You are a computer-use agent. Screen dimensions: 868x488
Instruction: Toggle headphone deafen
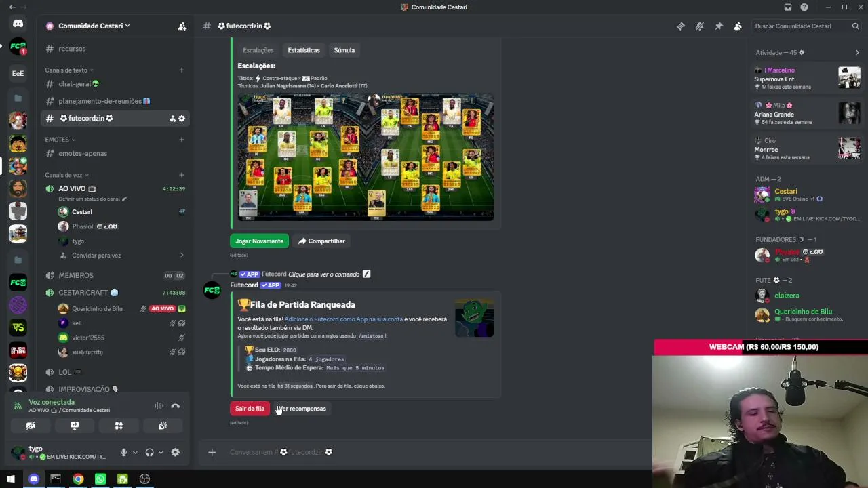tap(149, 453)
